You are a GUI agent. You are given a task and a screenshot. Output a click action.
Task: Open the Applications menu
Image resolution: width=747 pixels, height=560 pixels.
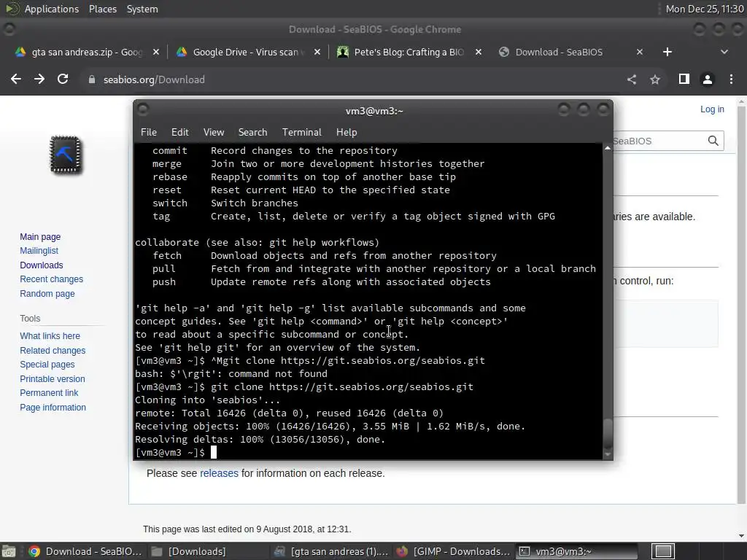(52, 9)
